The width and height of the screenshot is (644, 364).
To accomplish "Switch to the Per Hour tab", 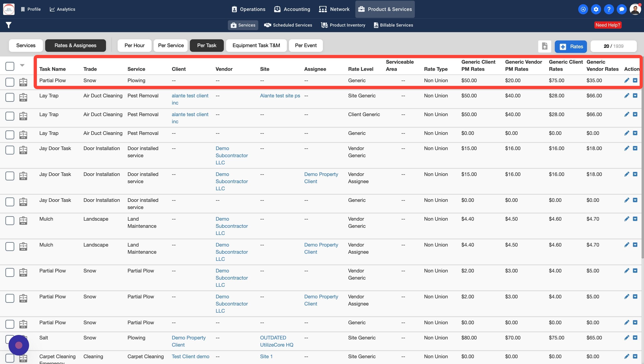I will [134, 46].
